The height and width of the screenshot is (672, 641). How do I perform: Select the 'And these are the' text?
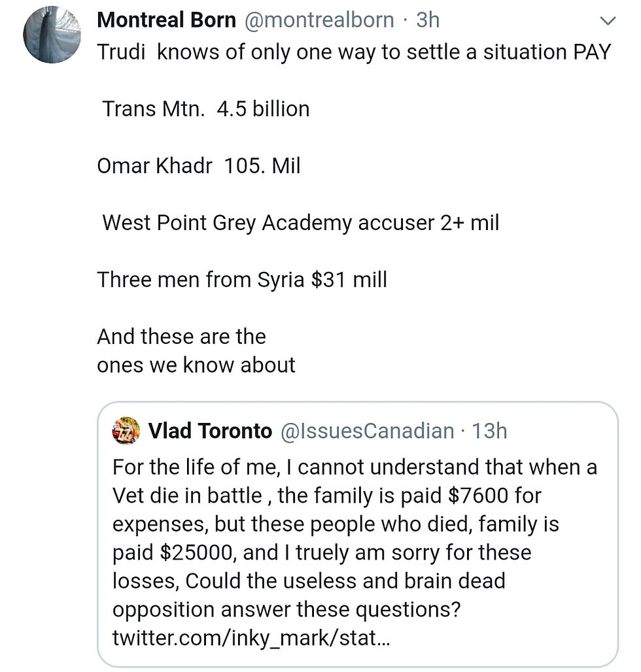(182, 337)
